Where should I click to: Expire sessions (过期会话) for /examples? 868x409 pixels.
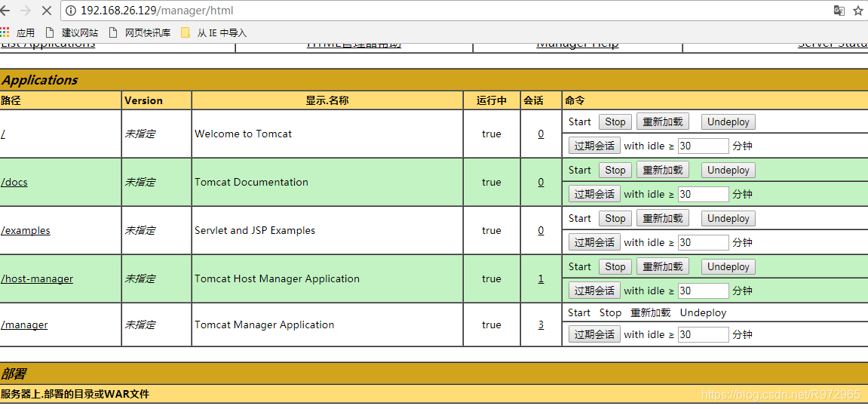coord(594,242)
